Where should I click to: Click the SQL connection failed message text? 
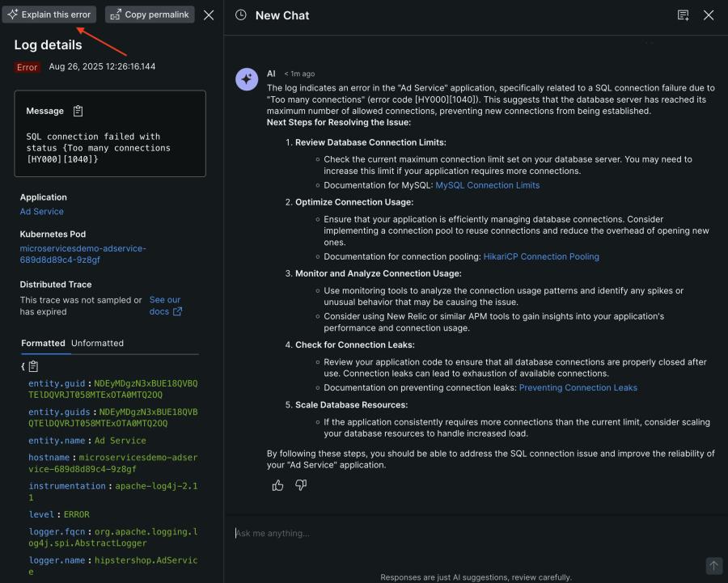[98, 148]
